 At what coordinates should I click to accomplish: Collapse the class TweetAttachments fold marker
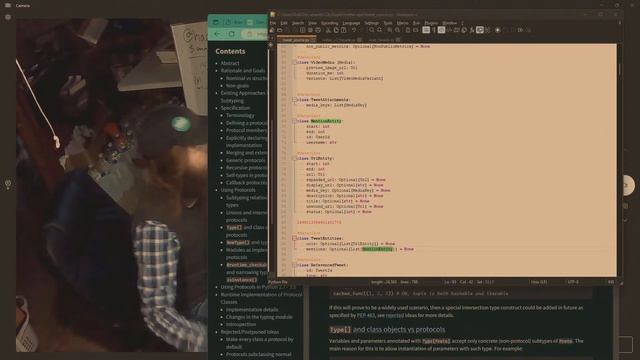coord(294,100)
